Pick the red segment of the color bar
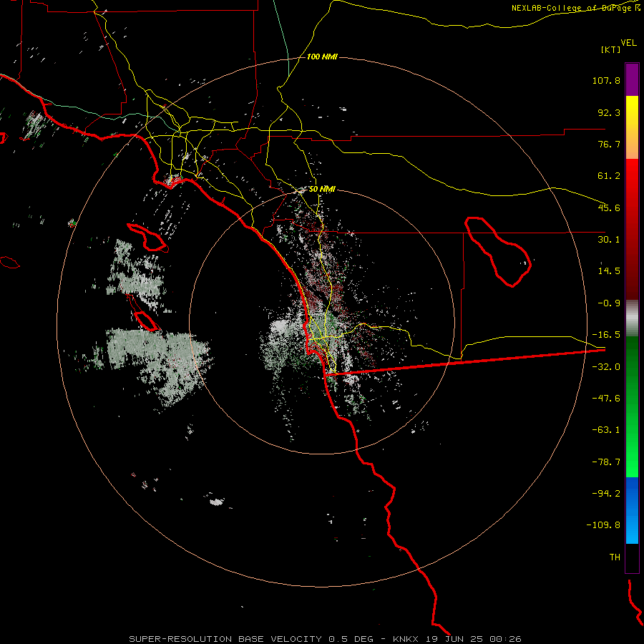Screen dimensions: 644x644 coord(632,229)
